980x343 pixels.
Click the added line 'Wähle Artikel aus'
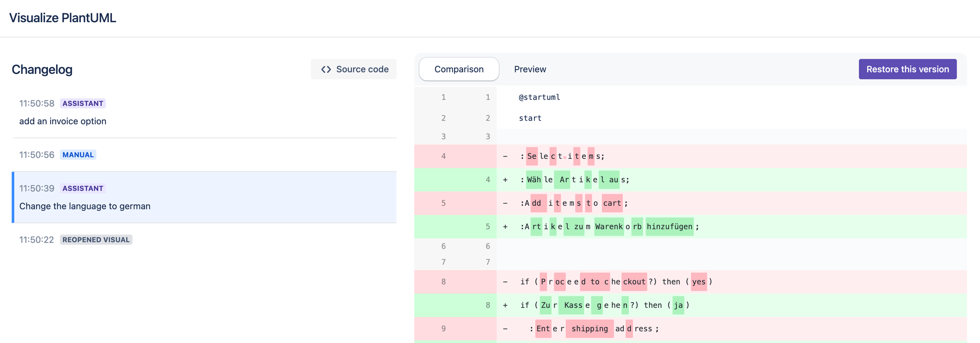(x=574, y=180)
